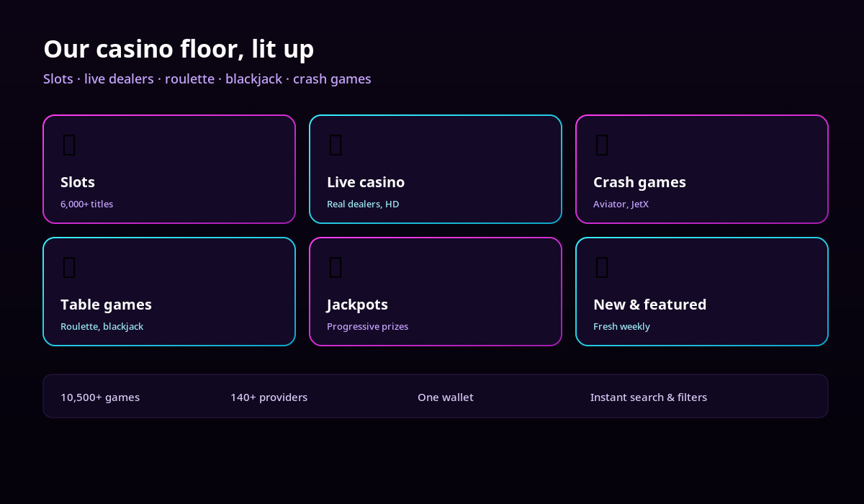This screenshot has width=864, height=504.
Task: Click the 'One wallet' stat
Action: (x=446, y=397)
